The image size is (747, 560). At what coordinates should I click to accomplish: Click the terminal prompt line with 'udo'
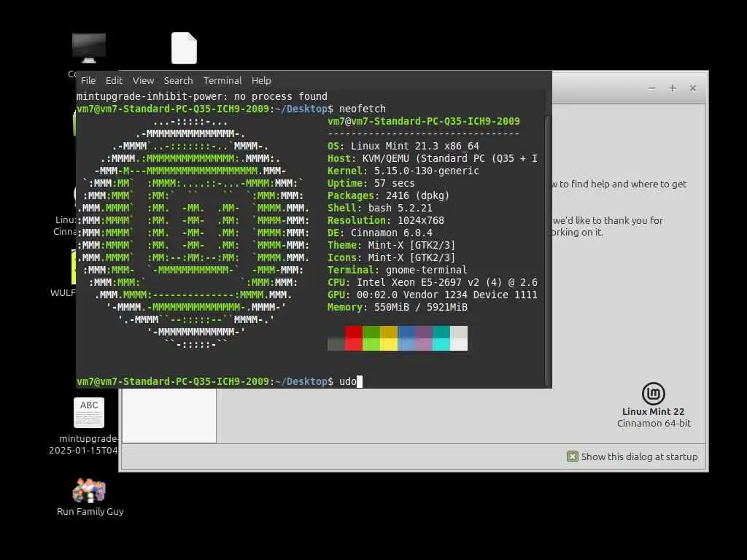point(220,381)
